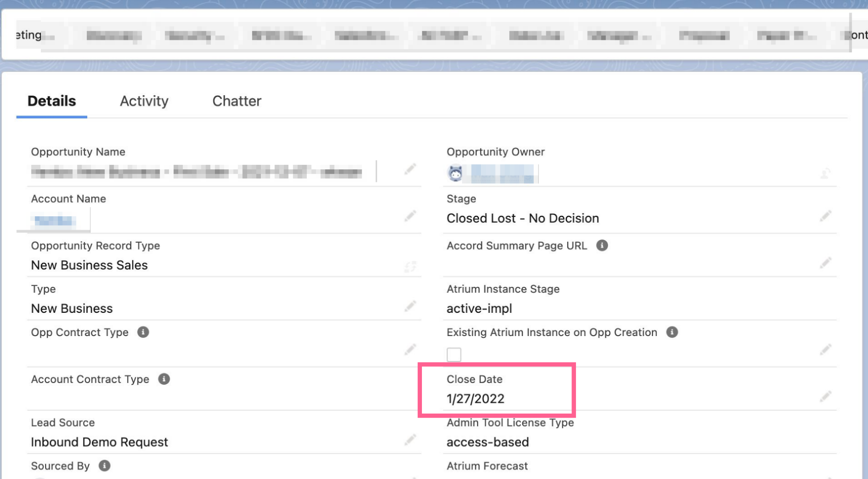Click the Close Date value 1/27/2022
The width and height of the screenshot is (868, 479).
click(x=475, y=399)
